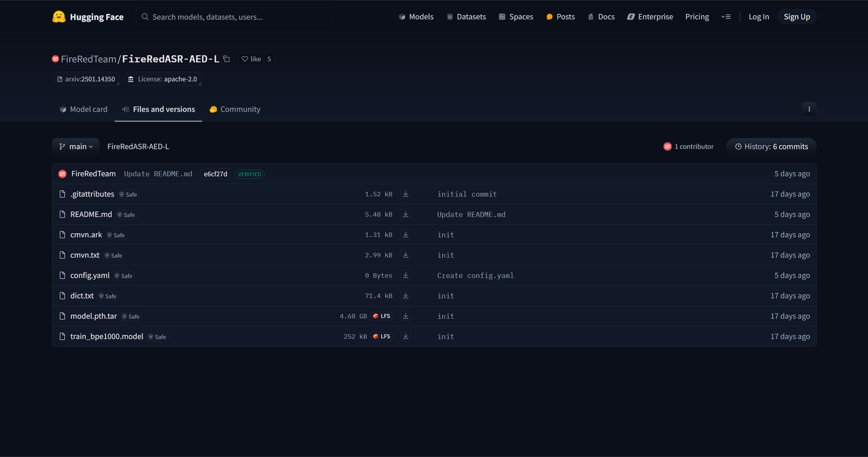The image size is (868, 457).
Task: Open the Create config.yaml commit message
Action: tap(475, 275)
